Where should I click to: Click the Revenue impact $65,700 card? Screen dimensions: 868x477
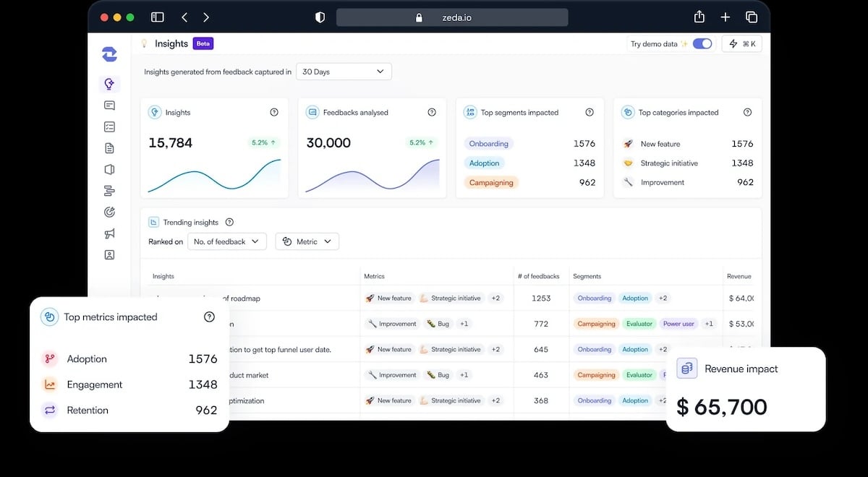click(x=745, y=389)
